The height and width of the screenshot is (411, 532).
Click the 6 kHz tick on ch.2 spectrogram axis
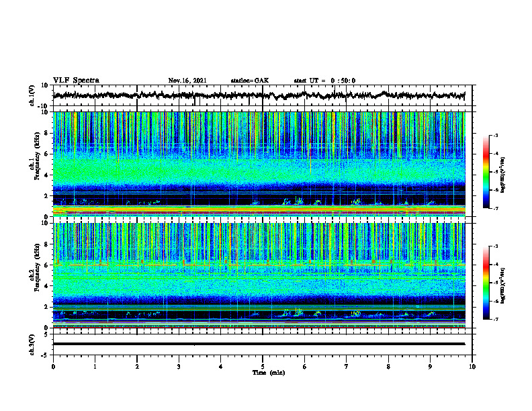click(46, 265)
